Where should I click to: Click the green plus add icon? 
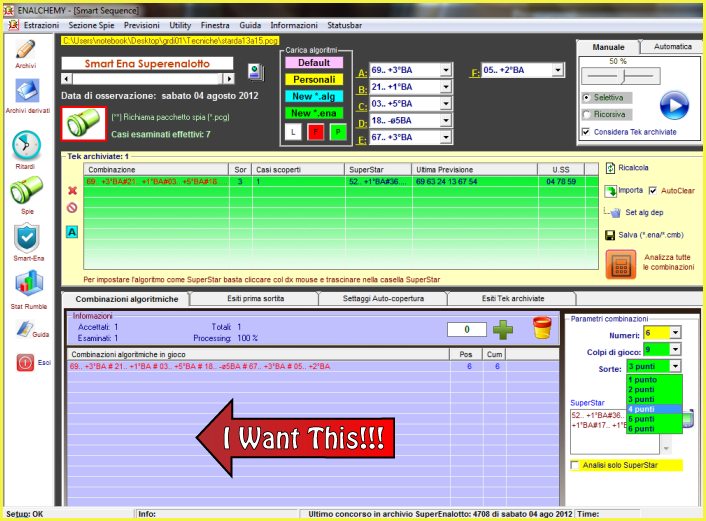503,330
